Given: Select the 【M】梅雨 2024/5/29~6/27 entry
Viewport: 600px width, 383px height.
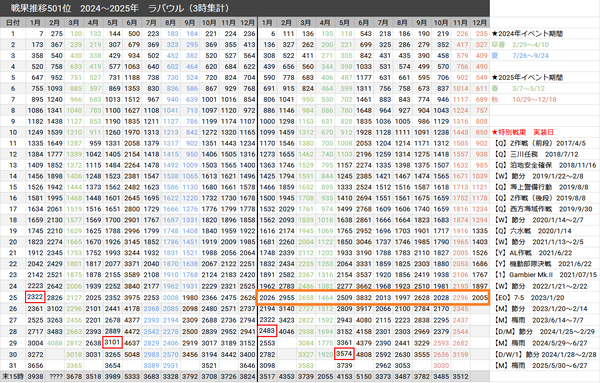Looking at the screenshot, I should click(x=539, y=343).
